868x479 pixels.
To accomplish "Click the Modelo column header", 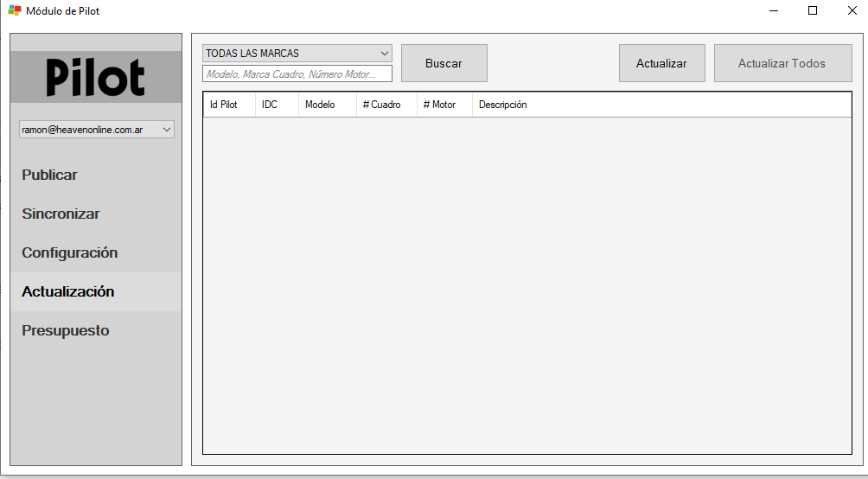I will point(327,105).
